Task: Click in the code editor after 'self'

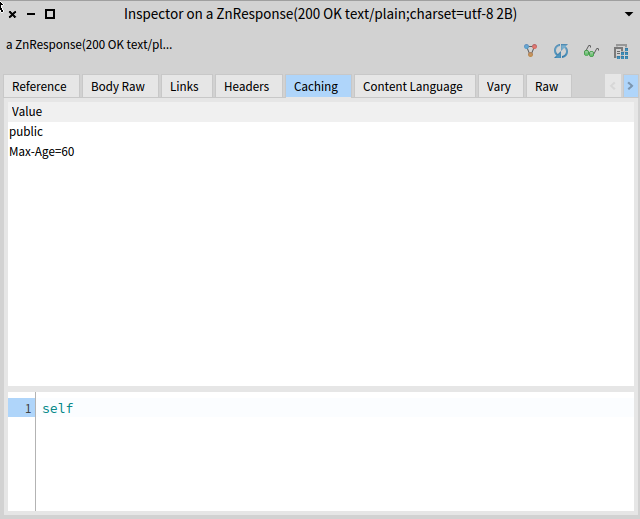Action: coord(74,408)
